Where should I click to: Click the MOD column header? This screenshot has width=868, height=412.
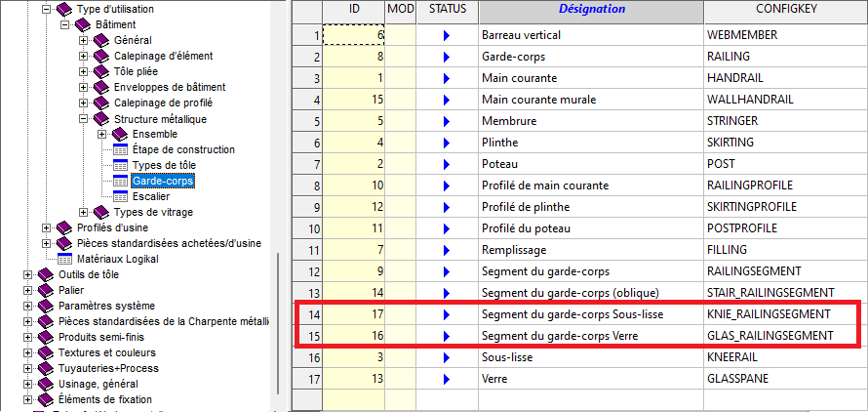pyautogui.click(x=401, y=10)
